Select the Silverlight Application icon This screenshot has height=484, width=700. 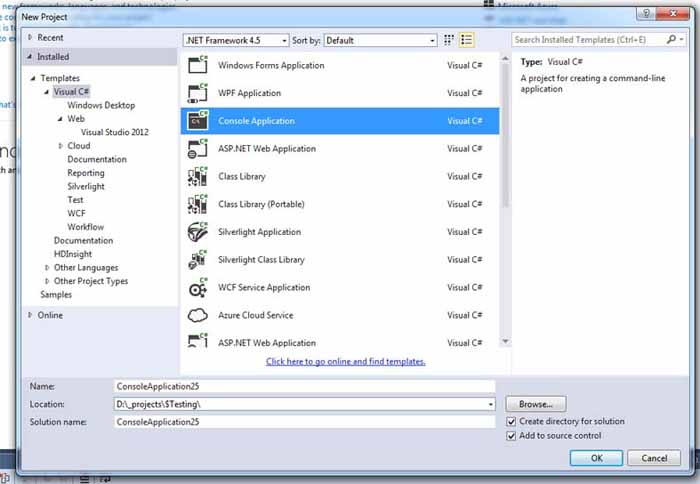(x=198, y=232)
